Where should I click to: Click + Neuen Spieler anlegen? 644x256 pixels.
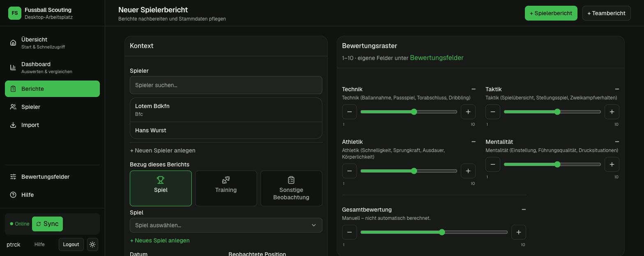163,150
